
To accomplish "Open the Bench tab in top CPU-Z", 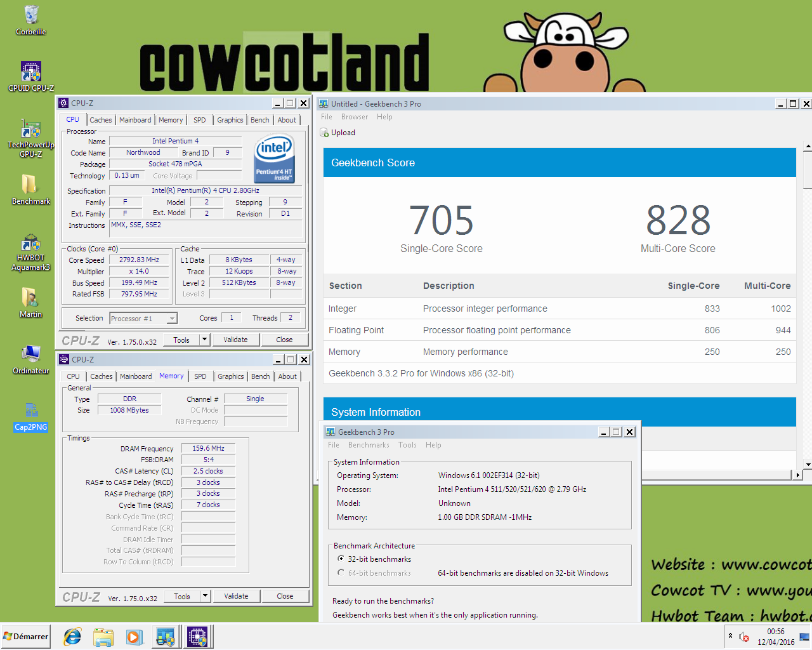I will click(260, 120).
